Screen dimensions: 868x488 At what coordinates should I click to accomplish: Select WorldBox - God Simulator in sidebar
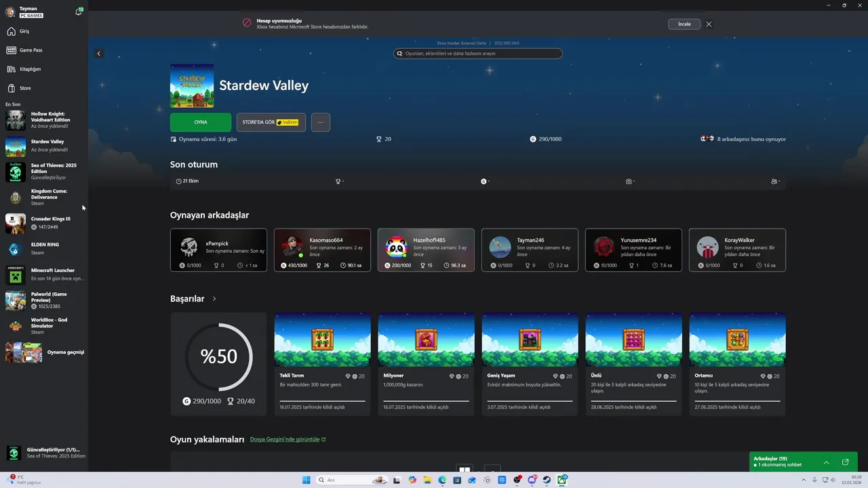pos(44,326)
